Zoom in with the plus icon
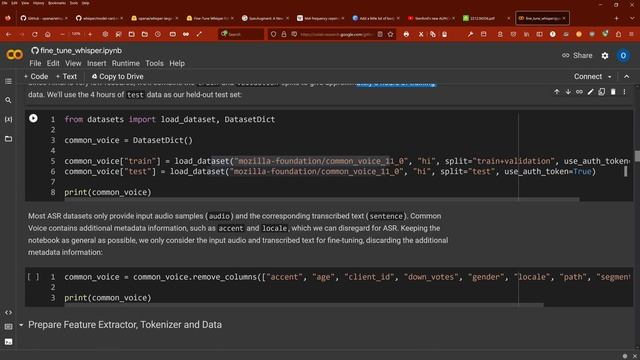The image size is (640, 360). coord(90,35)
